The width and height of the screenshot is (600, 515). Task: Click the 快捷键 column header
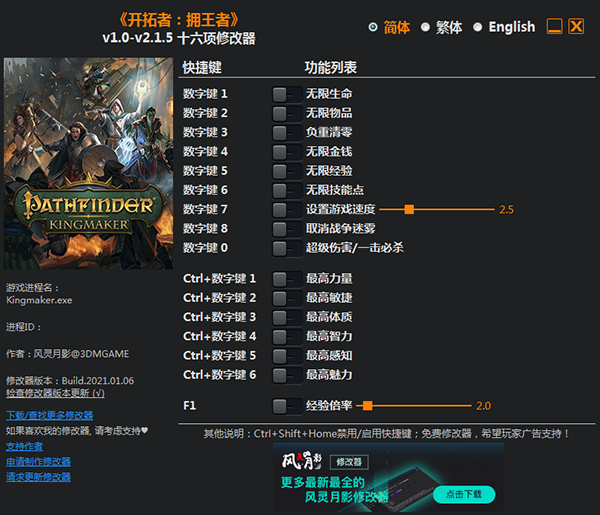(202, 68)
